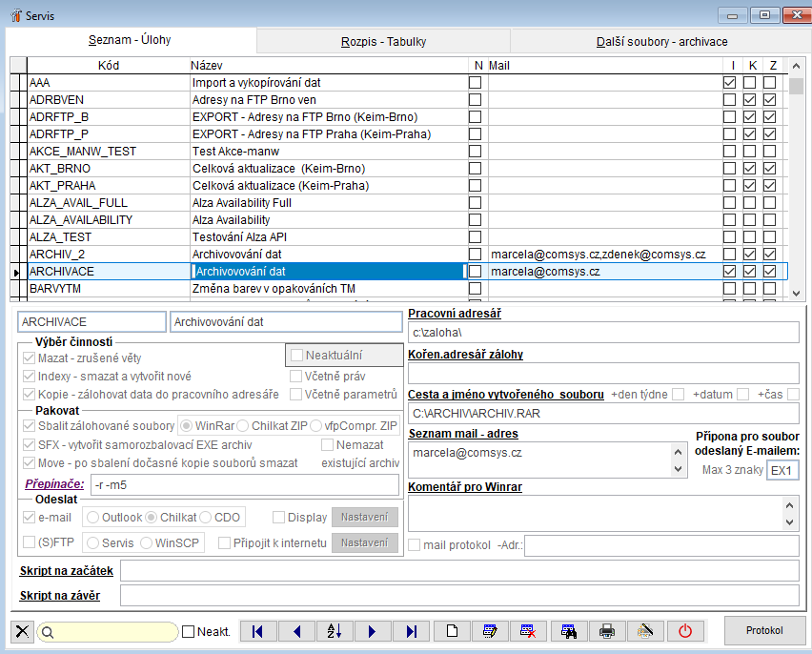This screenshot has height=654, width=812.
Task: Toggle the +datum checkbox
Action: tap(743, 395)
